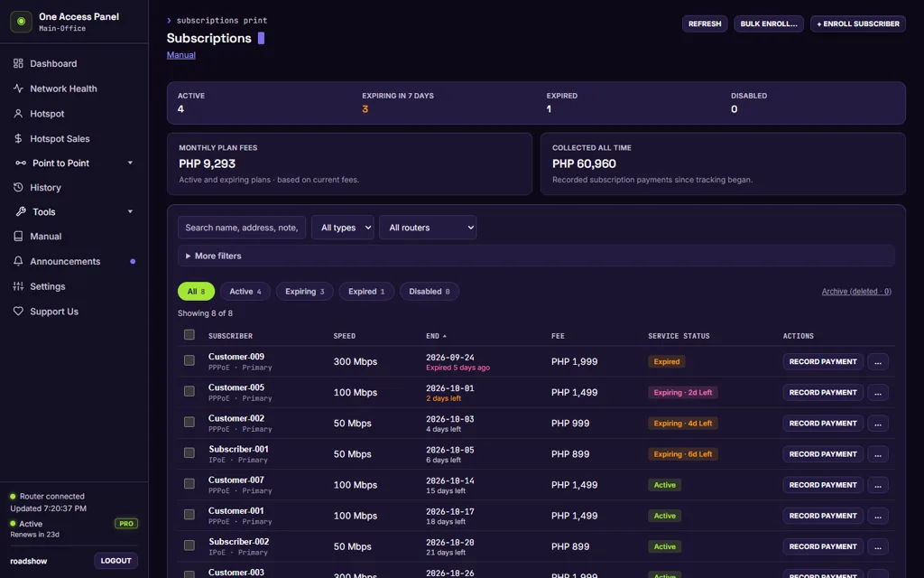Click the green Router connected status dot
924x578 pixels.
(13, 497)
